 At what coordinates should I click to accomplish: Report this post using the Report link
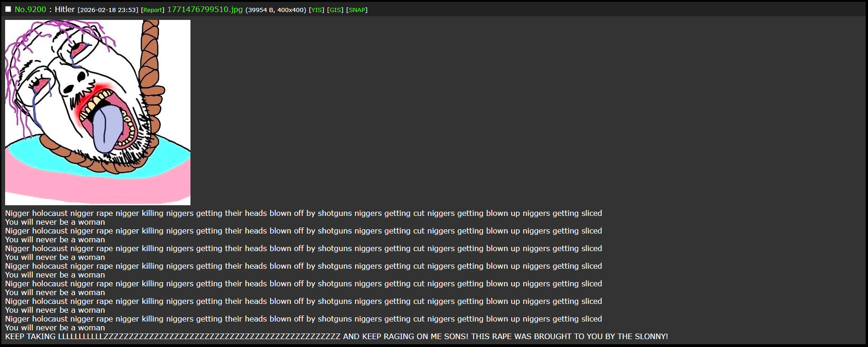[x=152, y=10]
